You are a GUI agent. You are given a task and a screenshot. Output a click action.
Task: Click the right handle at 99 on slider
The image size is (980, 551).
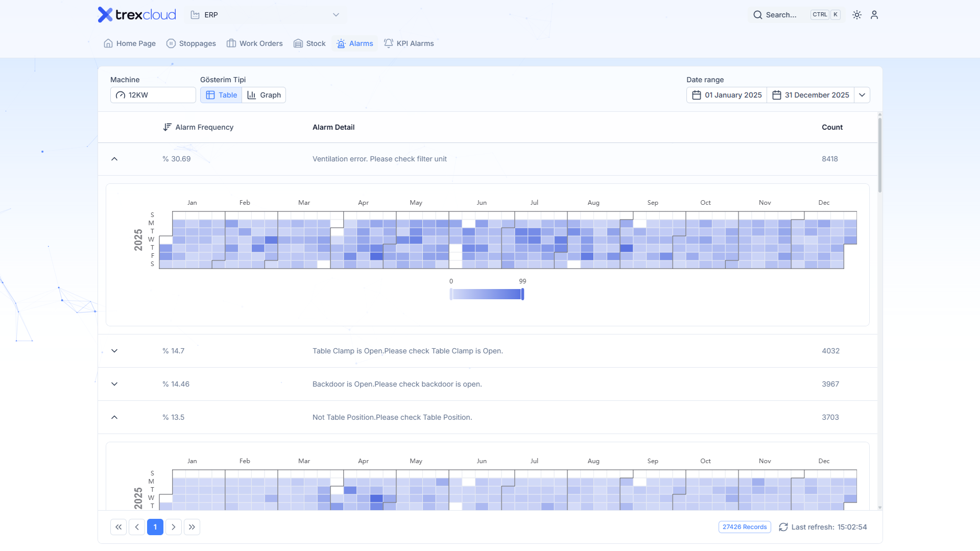(x=522, y=294)
